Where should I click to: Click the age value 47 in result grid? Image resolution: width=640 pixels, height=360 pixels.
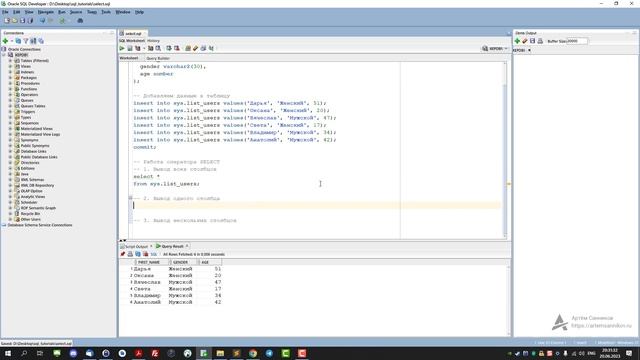(218, 282)
